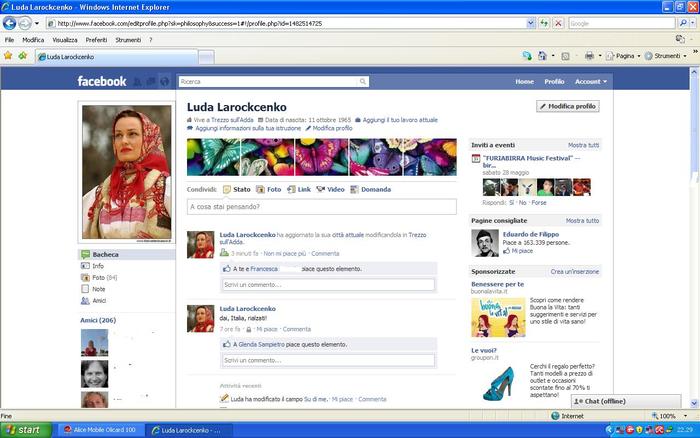This screenshot has height=438, width=700.
Task: Click the Stop loading red X icon
Action: click(558, 23)
